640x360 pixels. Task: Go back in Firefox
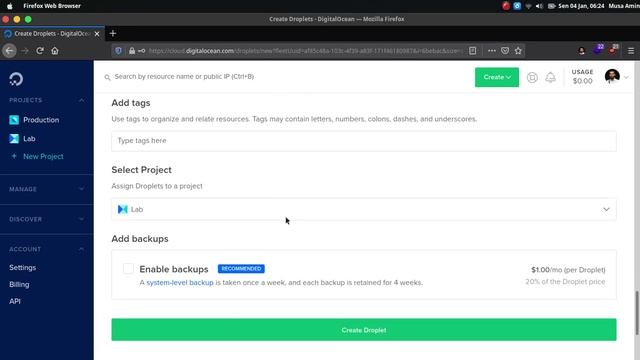tap(9, 51)
